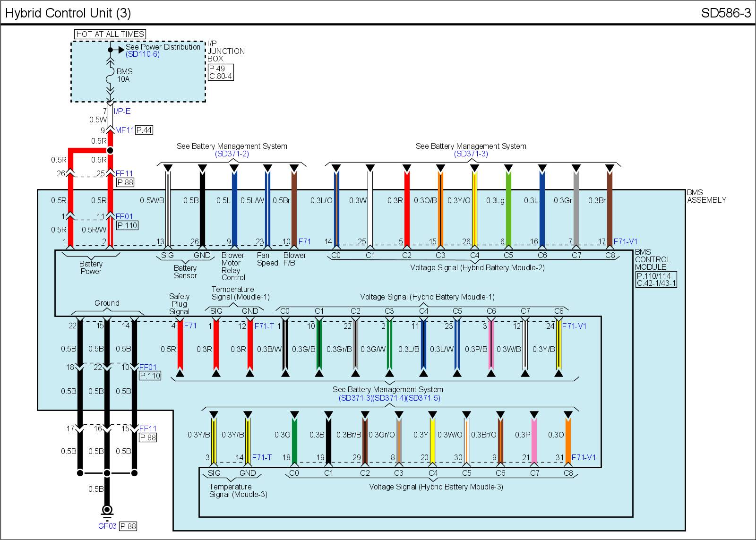Select the MF11 connector label
The height and width of the screenshot is (540, 756).
pos(124,130)
